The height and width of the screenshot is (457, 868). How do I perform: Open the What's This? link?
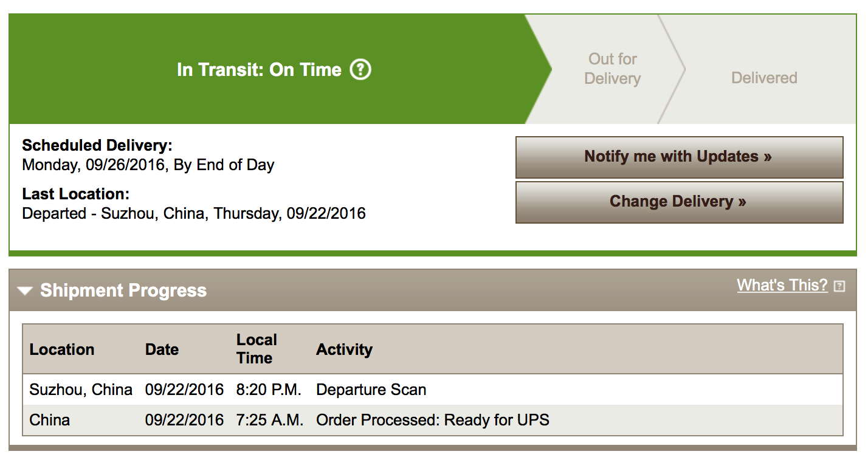tap(782, 285)
